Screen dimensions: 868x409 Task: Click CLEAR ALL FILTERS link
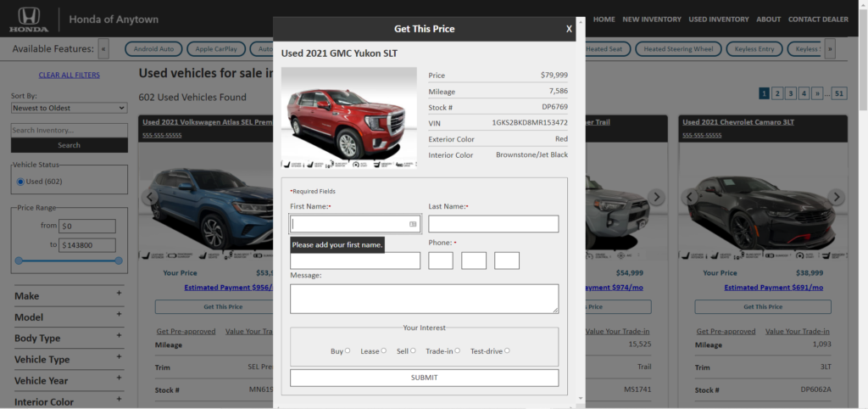coord(70,76)
